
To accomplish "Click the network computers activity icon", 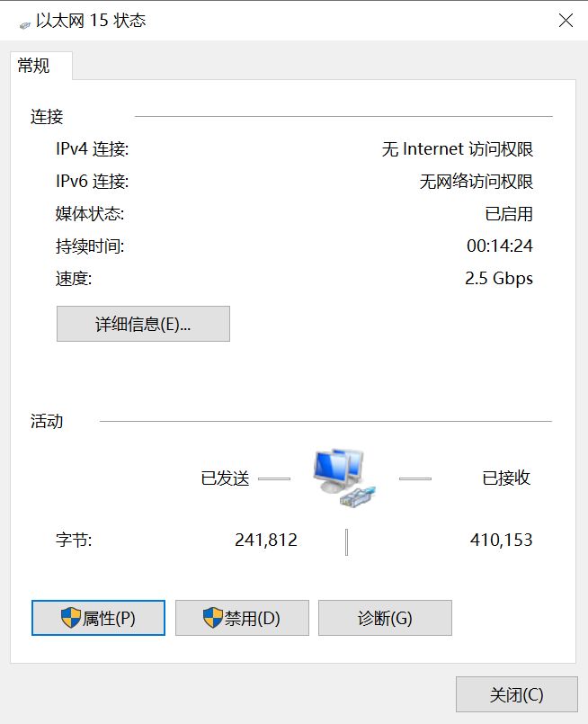I will 344,478.
